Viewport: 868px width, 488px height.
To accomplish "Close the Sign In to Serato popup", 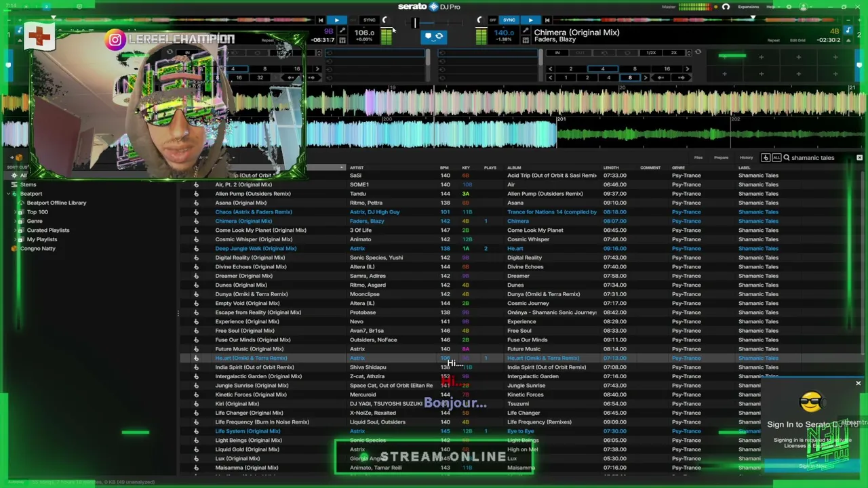I will [x=858, y=384].
